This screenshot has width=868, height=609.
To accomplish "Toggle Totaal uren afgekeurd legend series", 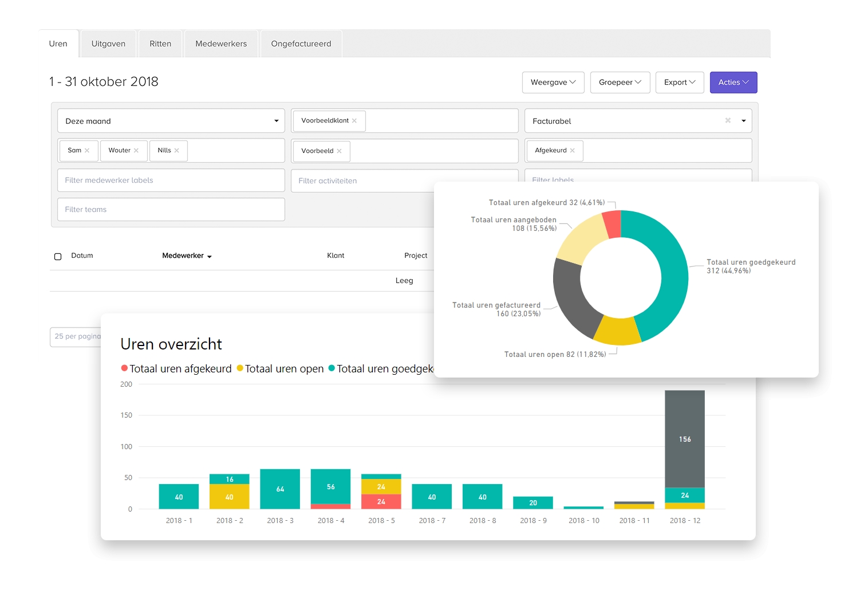I will (176, 369).
